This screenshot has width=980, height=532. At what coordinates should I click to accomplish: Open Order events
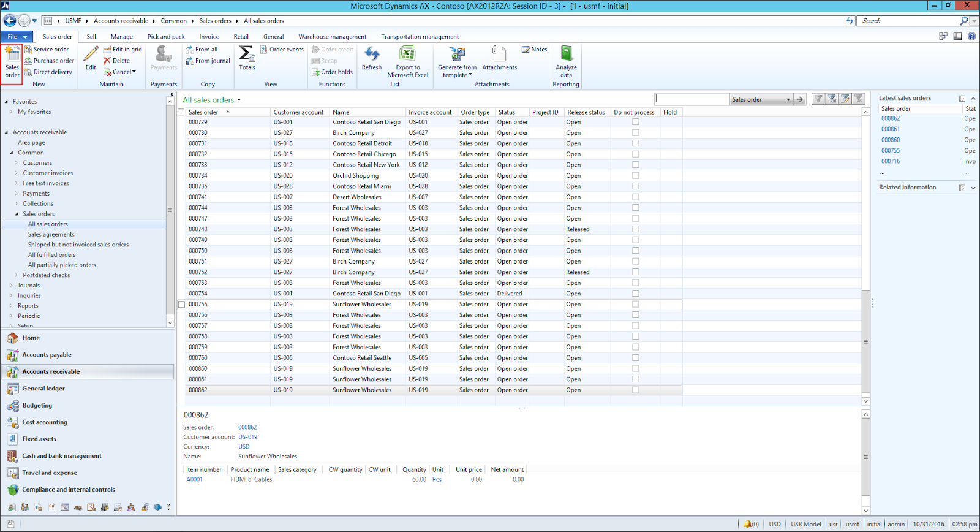(x=282, y=50)
